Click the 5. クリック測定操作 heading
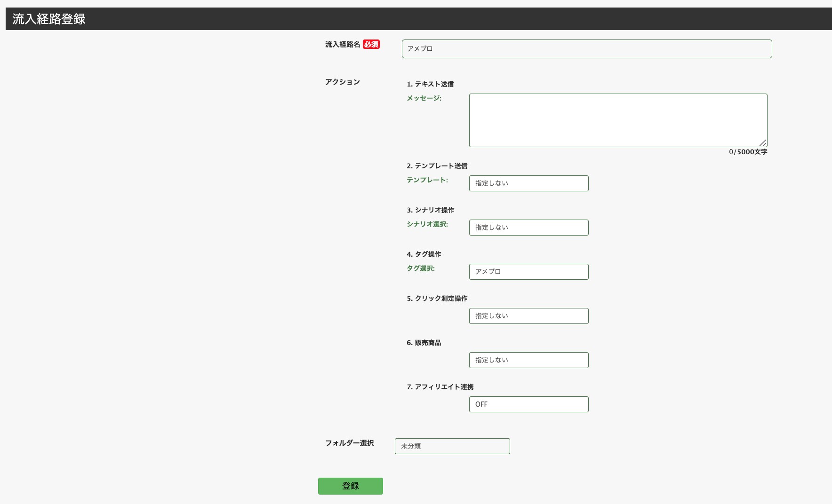The width and height of the screenshot is (832, 504). point(437,299)
